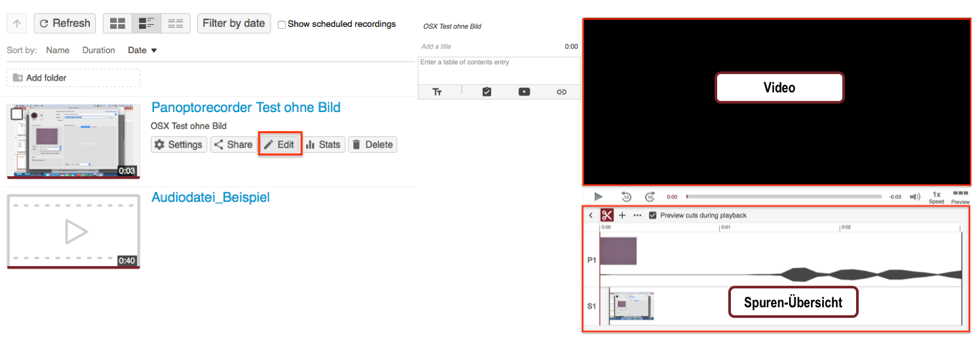
Task: Click the Edit button for Panoptorecorder Test
Action: (x=279, y=145)
